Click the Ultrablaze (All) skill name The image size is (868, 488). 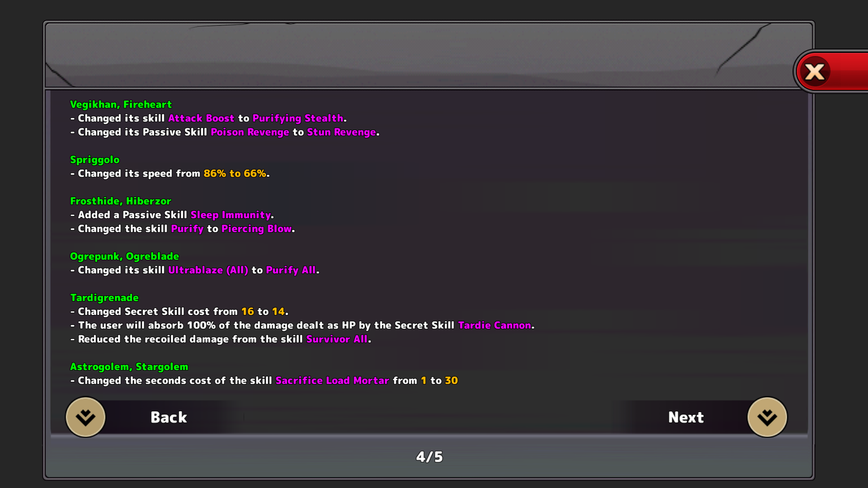(208, 270)
